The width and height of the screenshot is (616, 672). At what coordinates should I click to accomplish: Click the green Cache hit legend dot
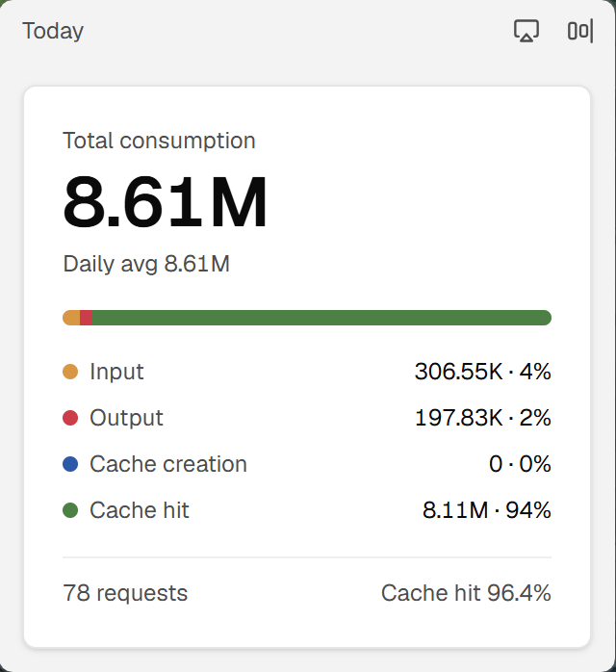point(70,510)
